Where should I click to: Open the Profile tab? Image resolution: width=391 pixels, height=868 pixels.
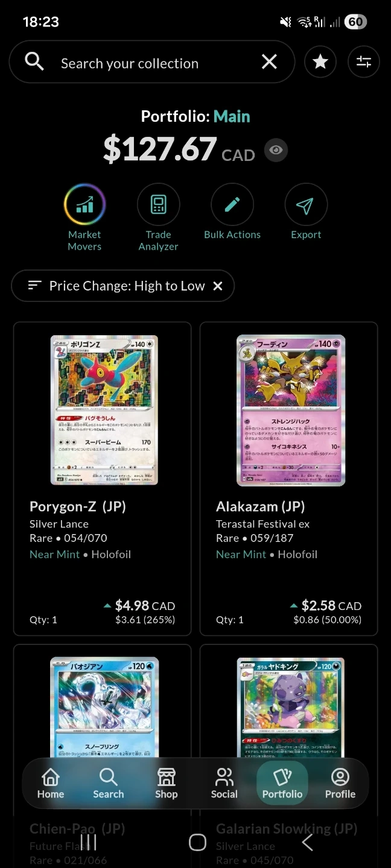click(x=340, y=784)
